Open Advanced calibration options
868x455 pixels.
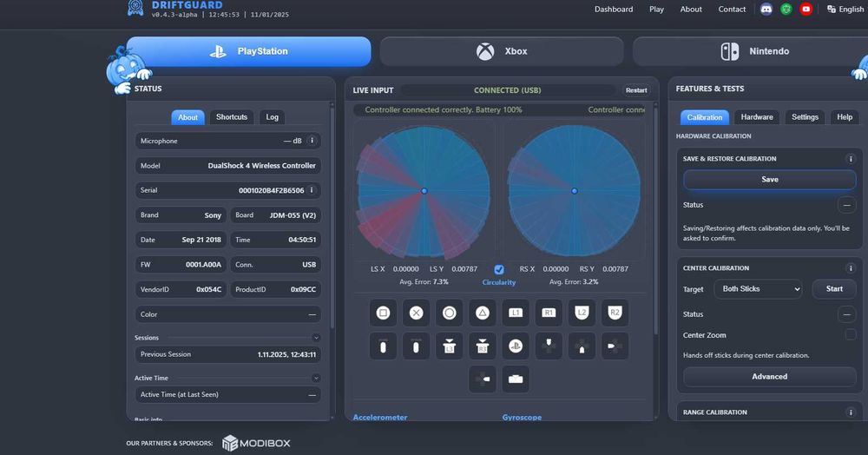point(769,376)
